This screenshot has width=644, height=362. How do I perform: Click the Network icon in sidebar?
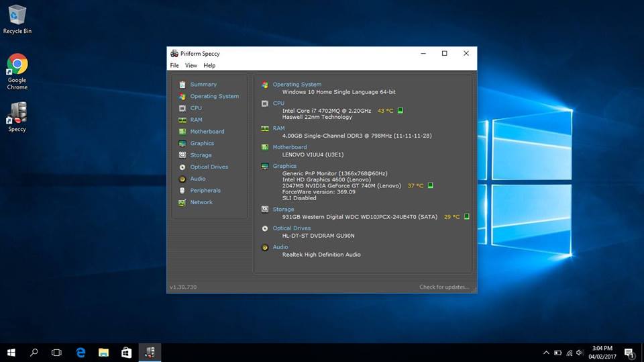pyautogui.click(x=182, y=203)
